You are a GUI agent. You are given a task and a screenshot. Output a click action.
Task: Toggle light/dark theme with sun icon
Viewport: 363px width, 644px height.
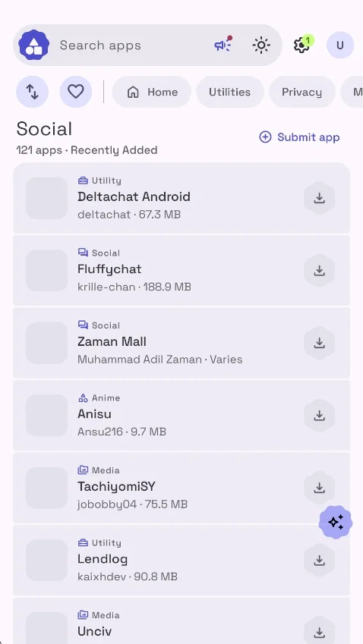click(261, 46)
